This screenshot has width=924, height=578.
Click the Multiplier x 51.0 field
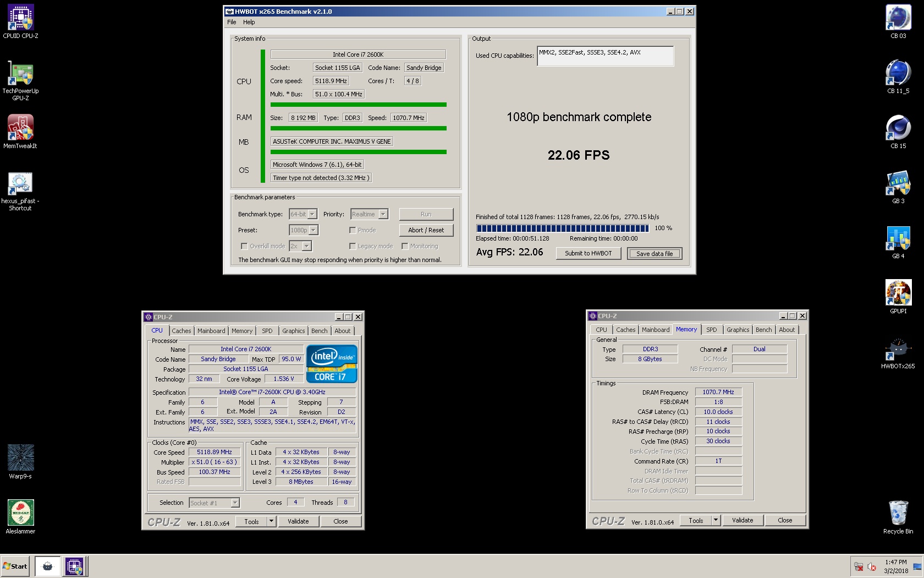pos(215,462)
